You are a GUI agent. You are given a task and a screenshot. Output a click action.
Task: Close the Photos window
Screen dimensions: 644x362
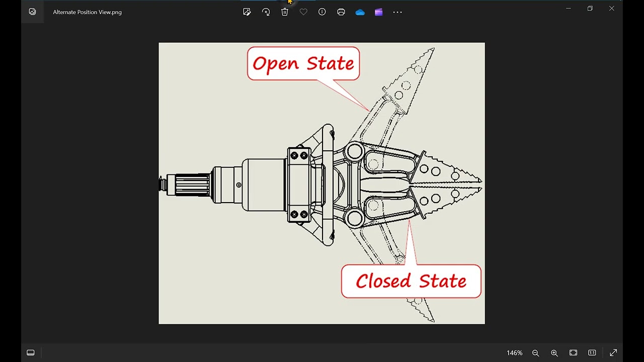[612, 9]
